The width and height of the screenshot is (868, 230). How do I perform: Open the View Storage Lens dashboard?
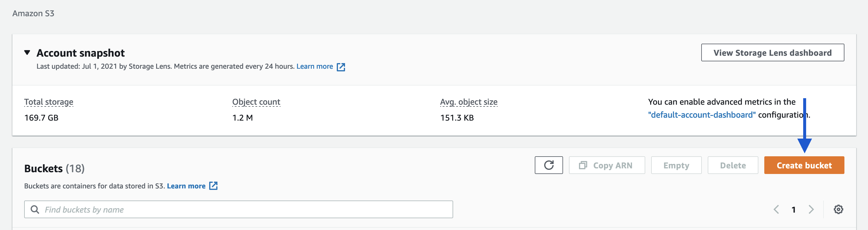click(x=772, y=52)
